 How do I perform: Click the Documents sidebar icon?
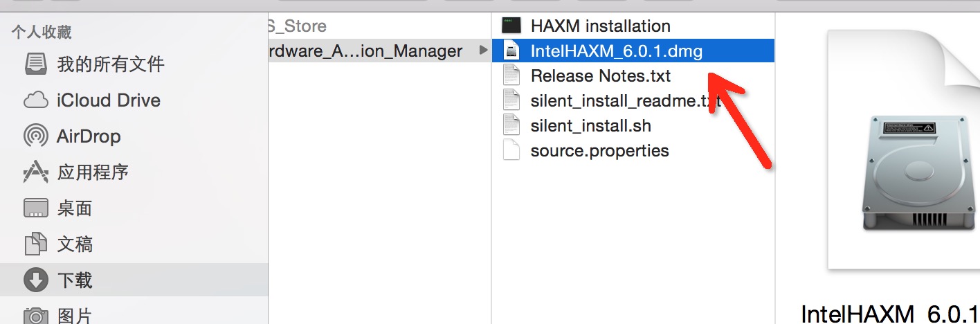(x=35, y=244)
